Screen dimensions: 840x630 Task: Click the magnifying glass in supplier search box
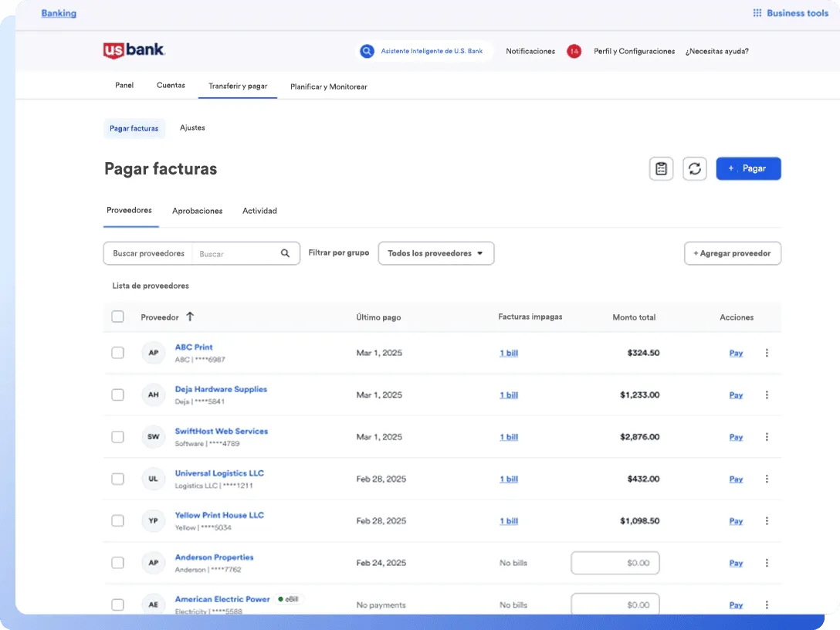click(x=285, y=253)
